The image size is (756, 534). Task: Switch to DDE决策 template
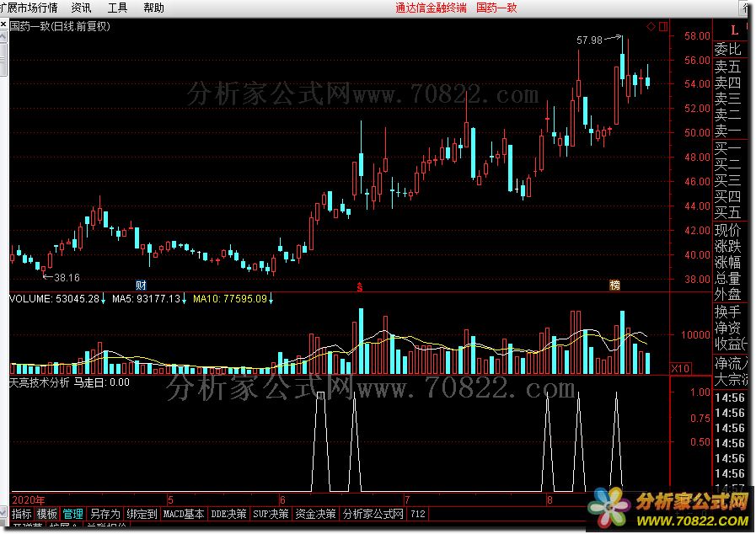pos(228,514)
